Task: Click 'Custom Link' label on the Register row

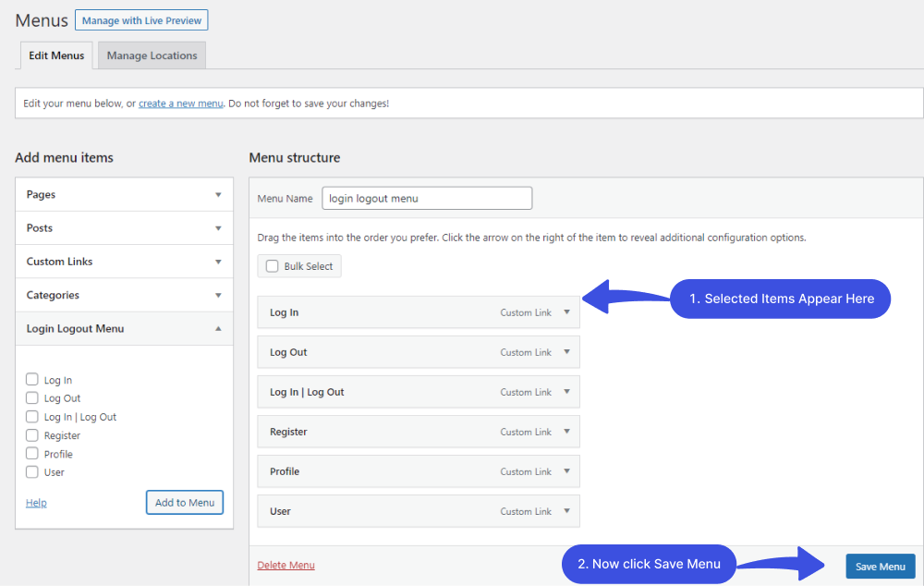Action: (526, 432)
